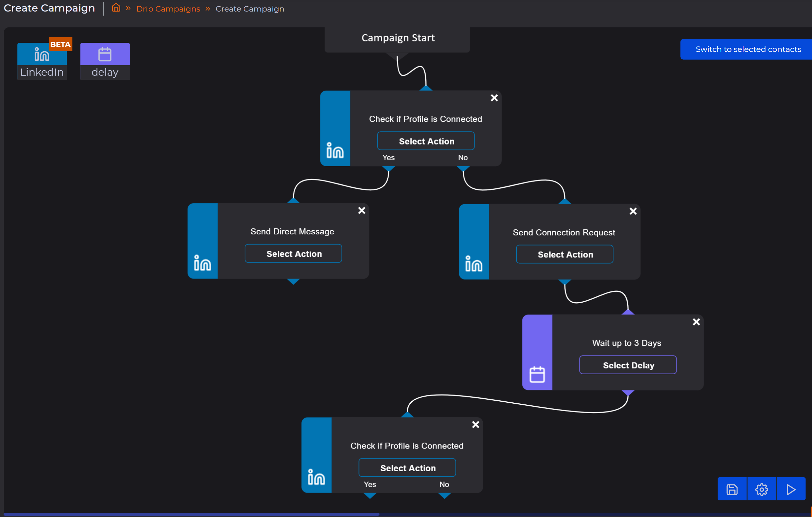Click the home breadcrumb icon
Screen dimensions: 812x517
click(116, 8)
